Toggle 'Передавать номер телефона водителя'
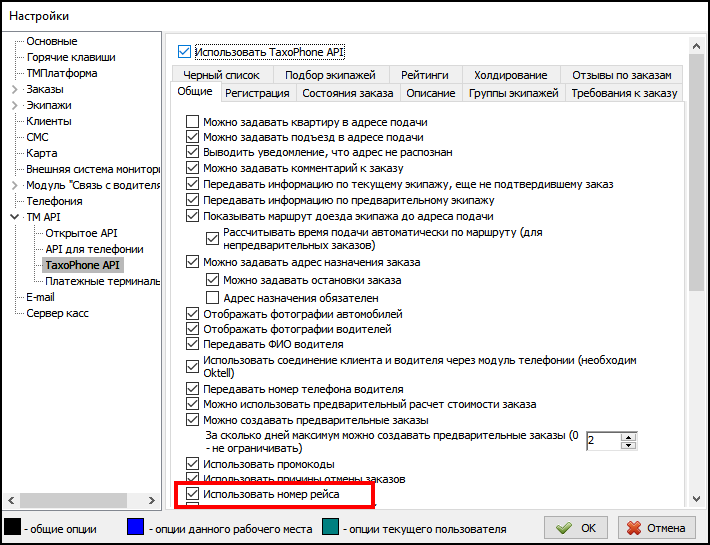 pyautogui.click(x=192, y=389)
